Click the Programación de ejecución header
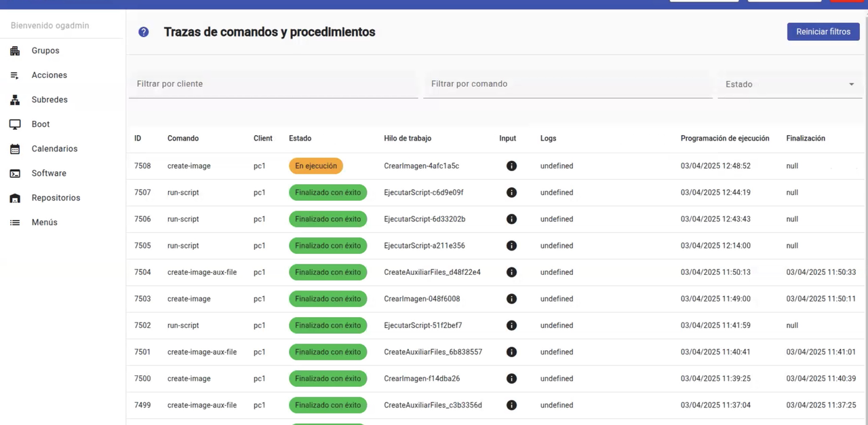Viewport: 868px width, 425px height. click(x=725, y=138)
